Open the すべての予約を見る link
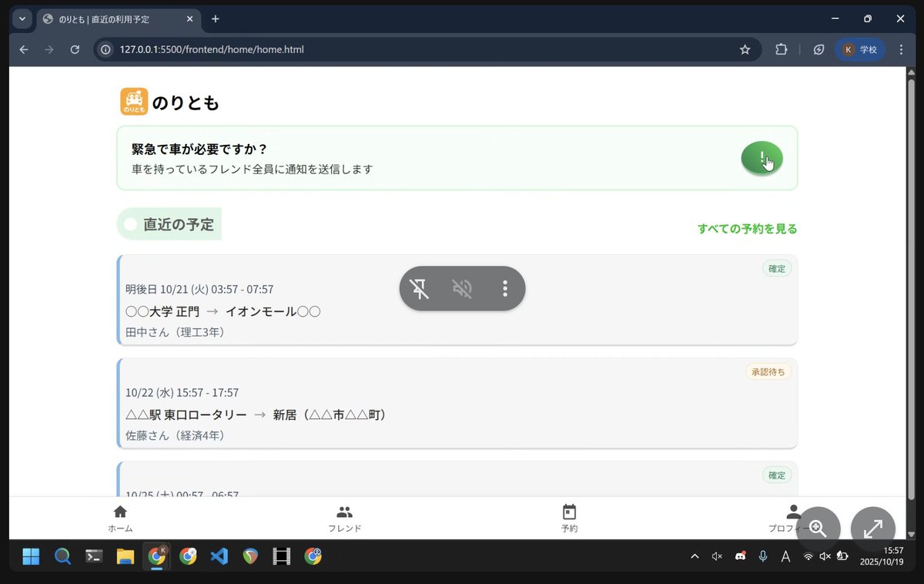The width and height of the screenshot is (924, 584). pyautogui.click(x=747, y=229)
